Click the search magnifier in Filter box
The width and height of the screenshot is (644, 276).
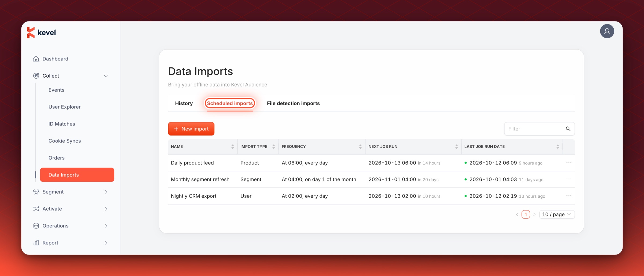click(x=568, y=129)
